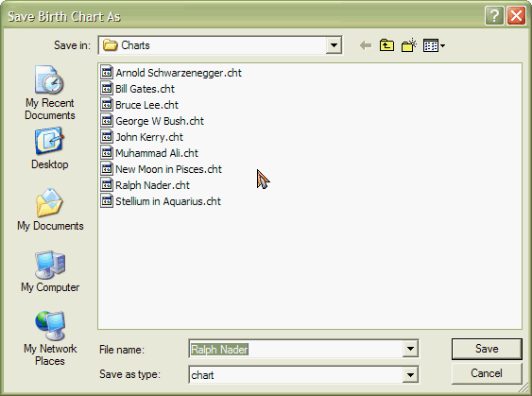Select file name John Kerry.cht

149,137
